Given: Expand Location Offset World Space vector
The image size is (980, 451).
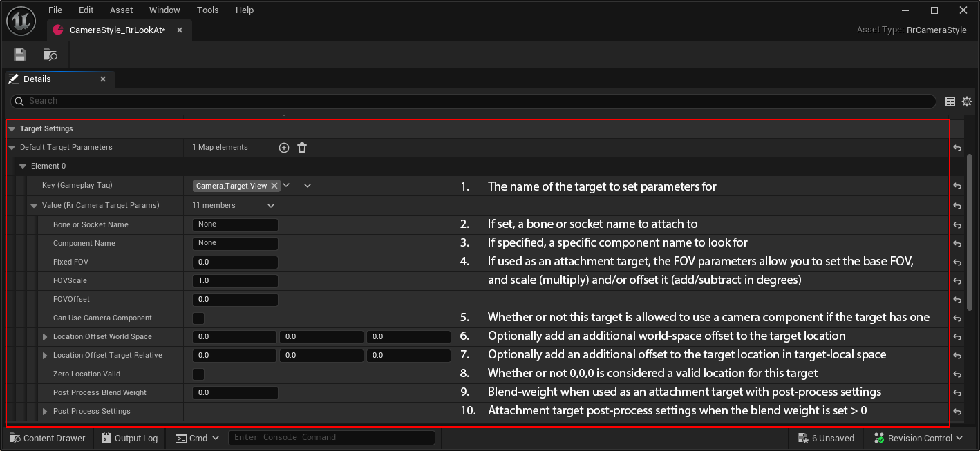Looking at the screenshot, I should (x=45, y=337).
